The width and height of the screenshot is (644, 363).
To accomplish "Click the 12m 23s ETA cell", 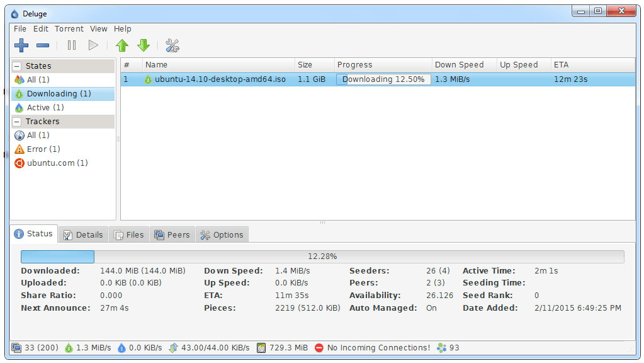I will pyautogui.click(x=571, y=79).
